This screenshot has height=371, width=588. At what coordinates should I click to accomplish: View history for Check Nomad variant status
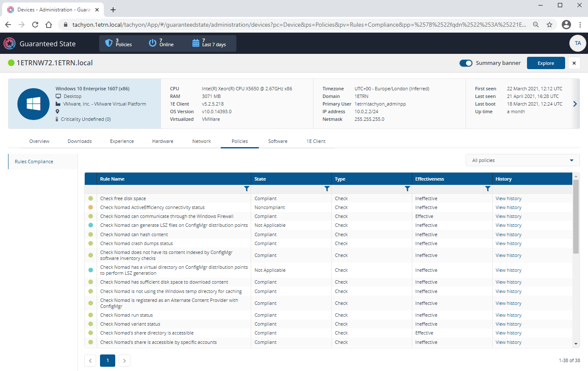508,324
